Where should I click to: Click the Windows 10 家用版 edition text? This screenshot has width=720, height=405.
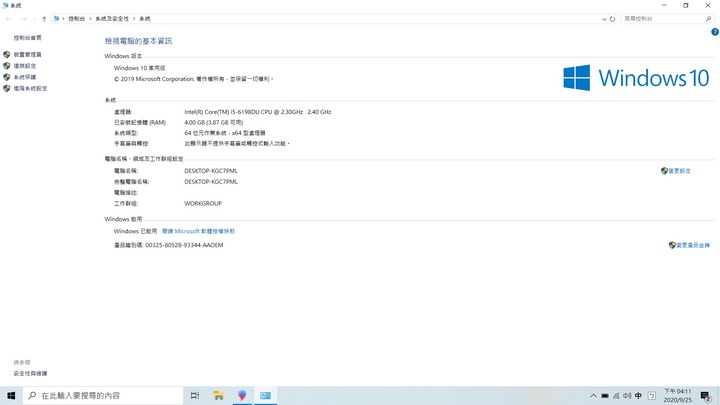(x=140, y=68)
